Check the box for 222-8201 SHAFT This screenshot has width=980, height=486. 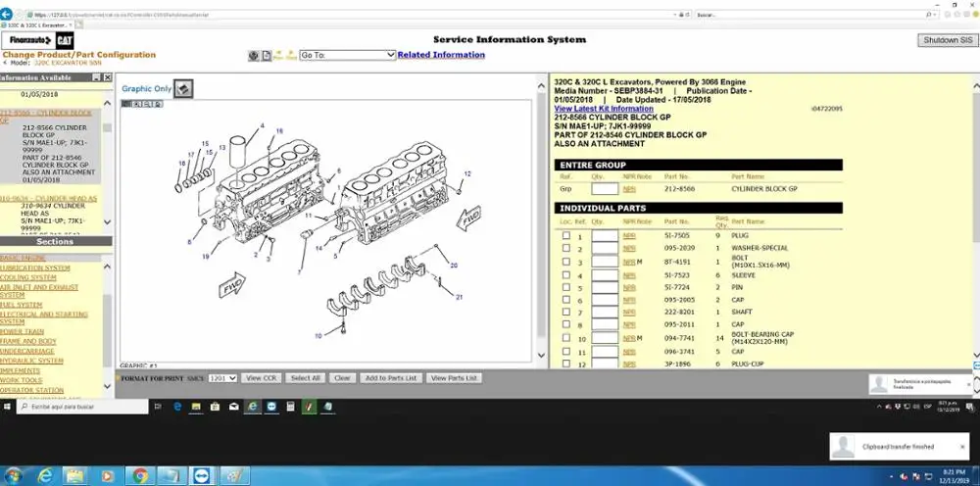point(566,312)
